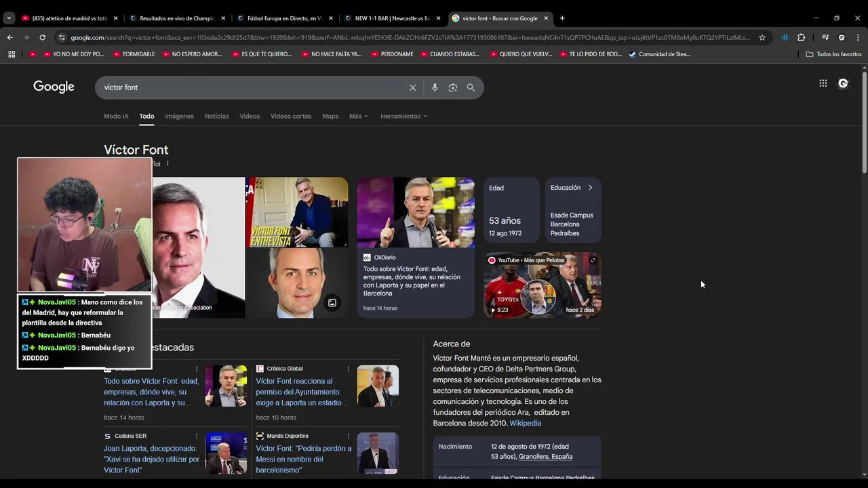Follow the Wikipedia link in Acerca de

526,423
